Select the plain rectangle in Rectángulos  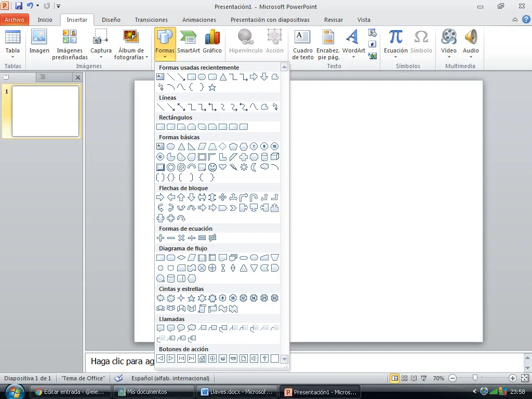(161, 127)
